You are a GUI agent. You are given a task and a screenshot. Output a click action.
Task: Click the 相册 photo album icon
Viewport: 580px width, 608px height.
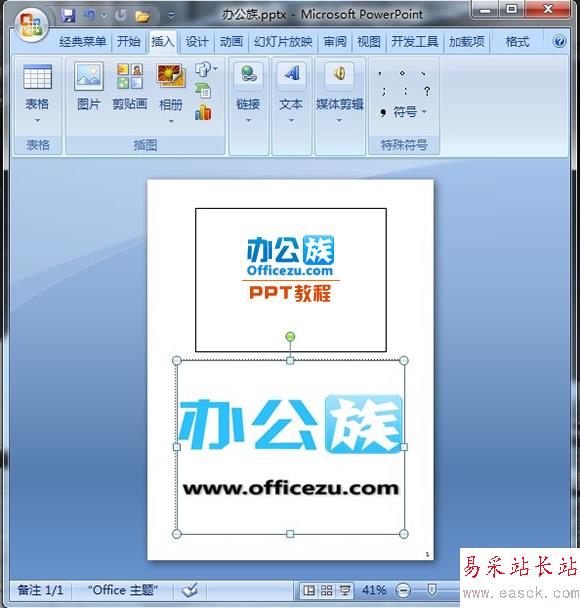tap(171, 76)
